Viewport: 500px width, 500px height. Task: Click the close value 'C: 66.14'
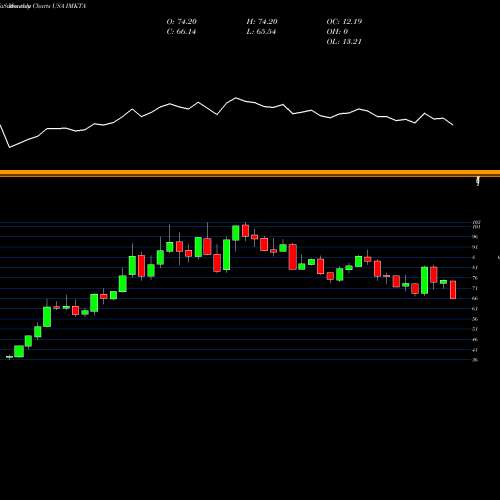tap(181, 31)
